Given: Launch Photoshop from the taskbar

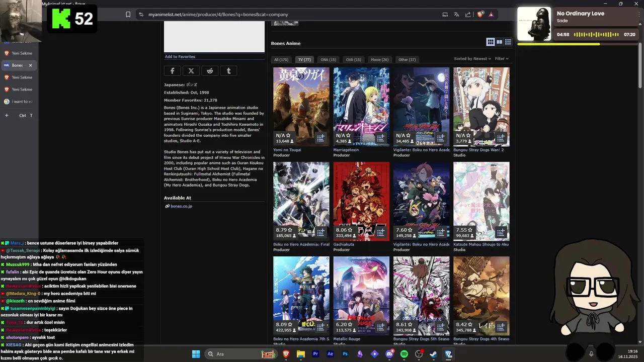Looking at the screenshot, I should (345, 354).
